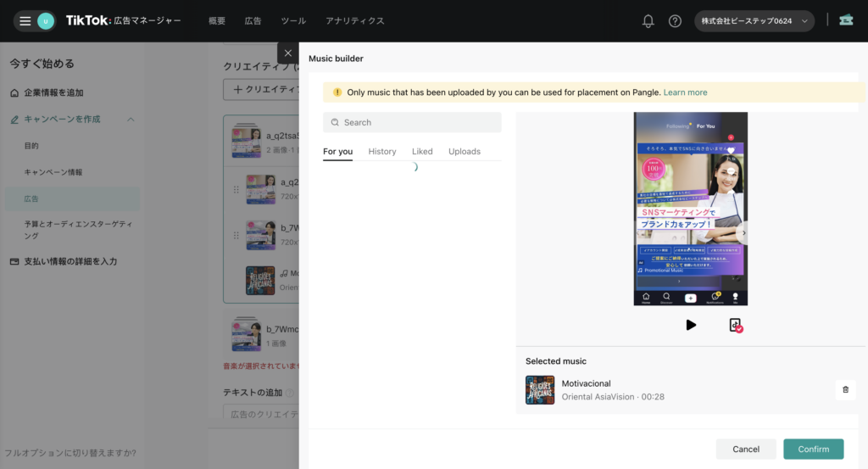
Task: Delete the selected Motivacional music
Action: (x=845, y=390)
